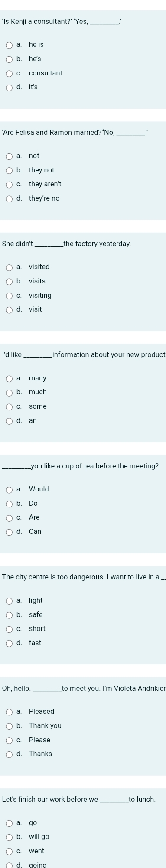Choose option 'he's' in first question
Viewport: 166px width, 868px height.
pos(9,59)
